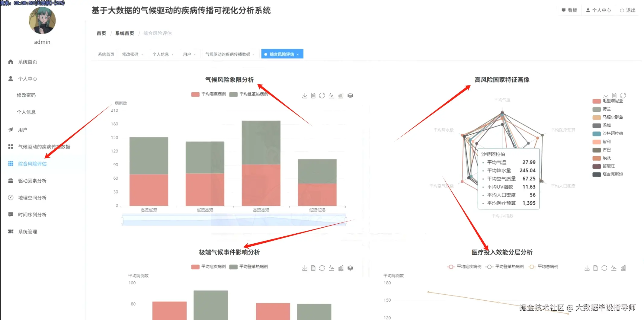
Task: Click the chat bubble icon beside 时间序列分析
Action: [11, 214]
